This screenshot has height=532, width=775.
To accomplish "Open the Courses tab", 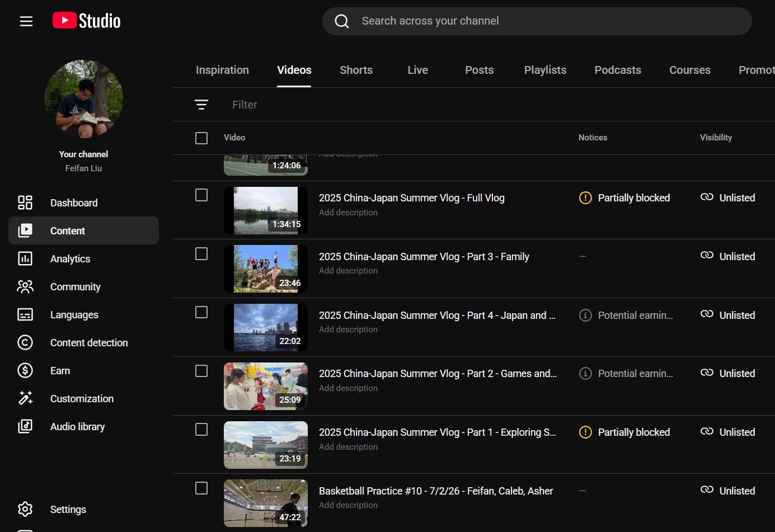I will point(690,70).
